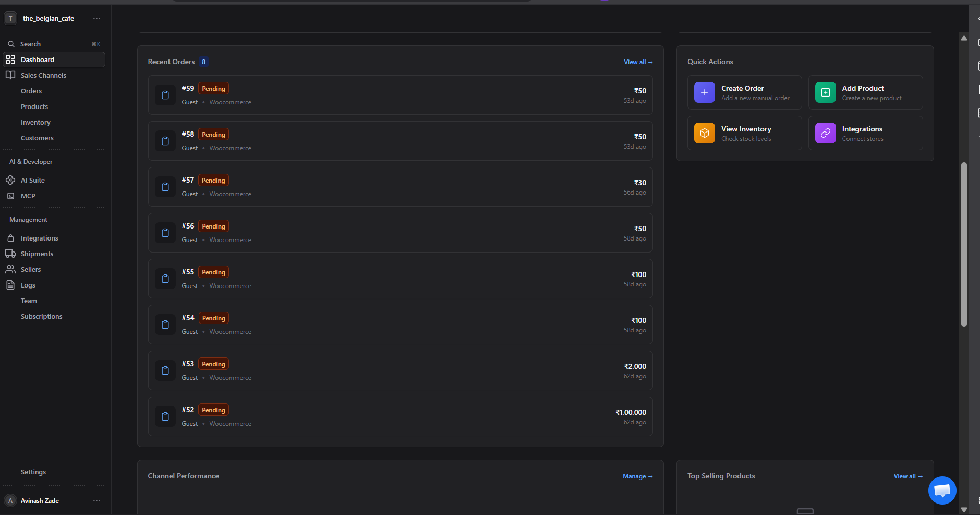
Task: Click the Pending badge on order #56
Action: (213, 226)
